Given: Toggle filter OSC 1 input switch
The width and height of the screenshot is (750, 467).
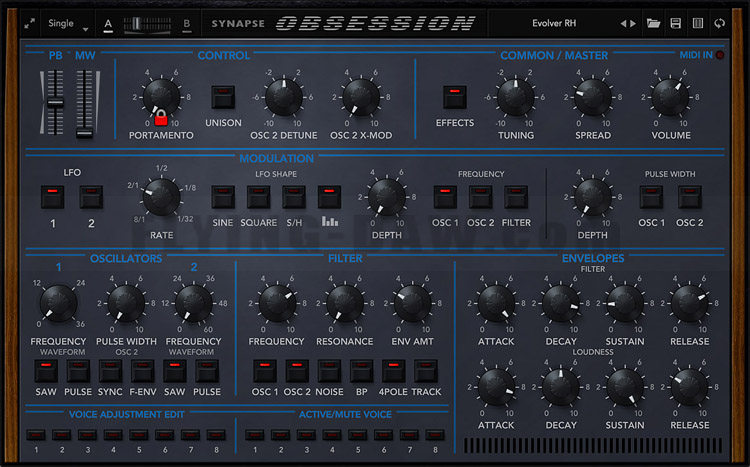Looking at the screenshot, I should coord(265,371).
